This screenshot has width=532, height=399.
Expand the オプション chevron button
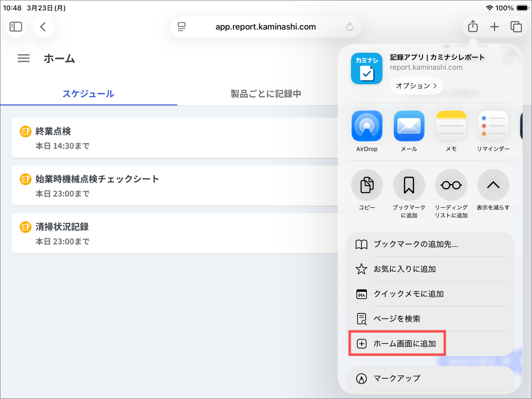(416, 86)
